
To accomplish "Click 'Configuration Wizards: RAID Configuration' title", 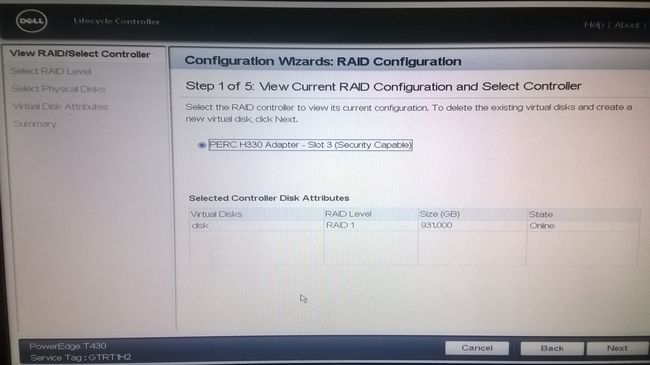I will pos(323,61).
